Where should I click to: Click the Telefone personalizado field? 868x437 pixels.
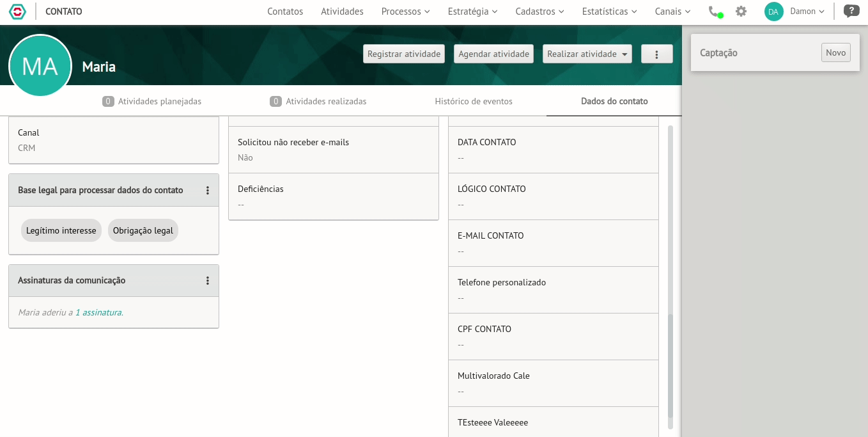(554, 290)
